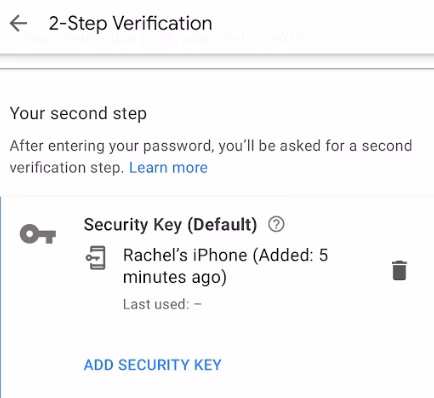Image resolution: width=434 pixels, height=398 pixels.
Task: Click ADD SECURITY KEY
Action: (153, 365)
